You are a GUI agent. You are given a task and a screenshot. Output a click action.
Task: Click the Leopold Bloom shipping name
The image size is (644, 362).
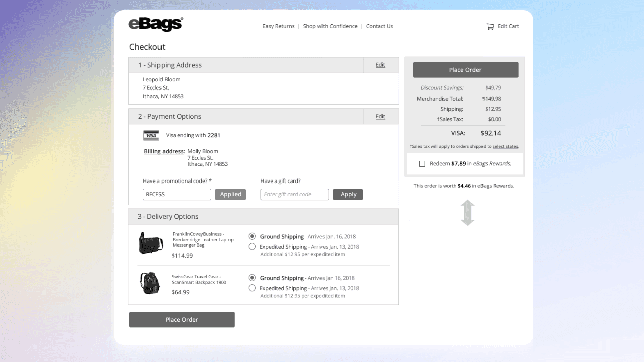click(162, 79)
